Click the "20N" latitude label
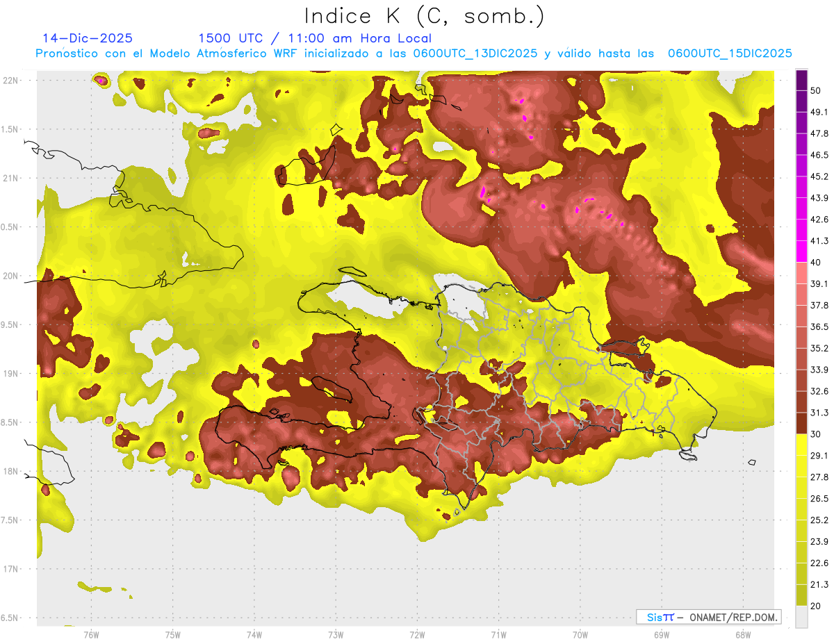This screenshot has width=834, height=644. pos(11,276)
